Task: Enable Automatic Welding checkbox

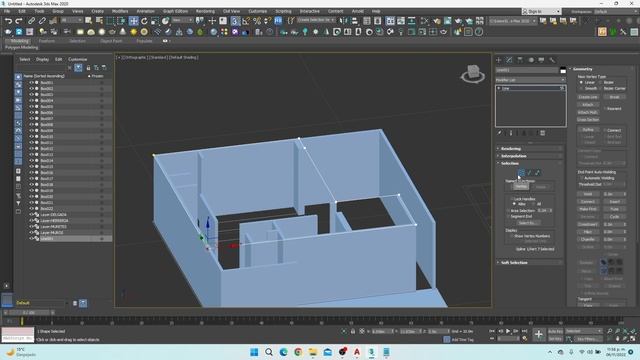Action: (x=582, y=178)
